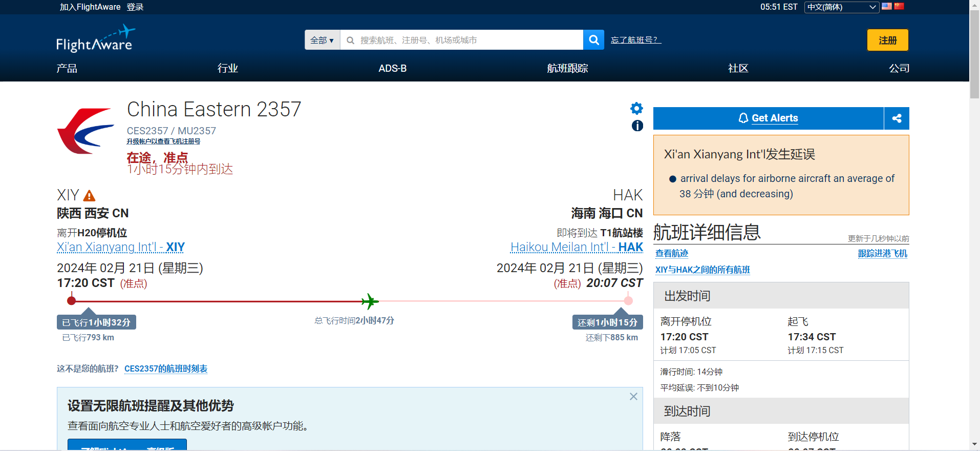
Task: Click the blue search magnifier button
Action: pos(593,40)
